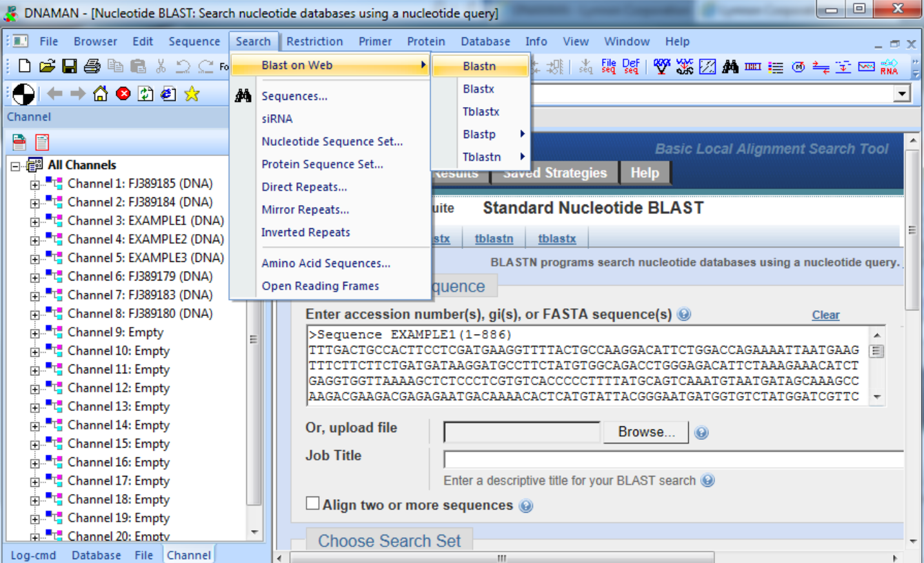
Task: Click the circular M plasmid map icon
Action: tap(798, 66)
